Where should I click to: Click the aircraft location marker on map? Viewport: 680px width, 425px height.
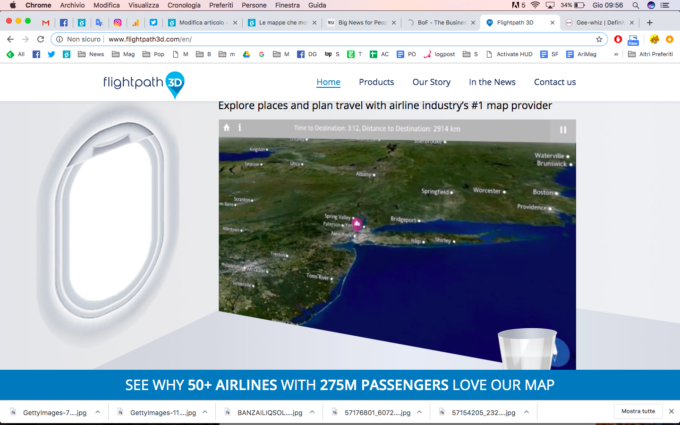point(356,224)
